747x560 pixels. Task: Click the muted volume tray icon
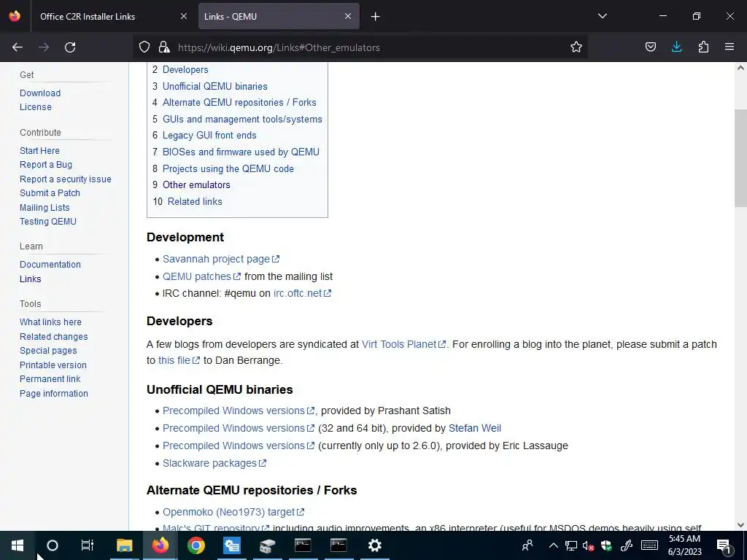tap(589, 545)
